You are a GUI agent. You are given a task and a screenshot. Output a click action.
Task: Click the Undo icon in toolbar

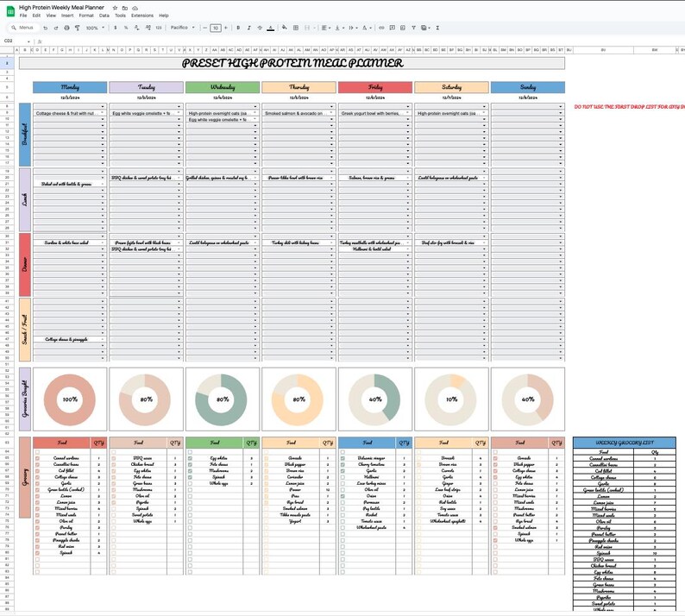pos(46,28)
